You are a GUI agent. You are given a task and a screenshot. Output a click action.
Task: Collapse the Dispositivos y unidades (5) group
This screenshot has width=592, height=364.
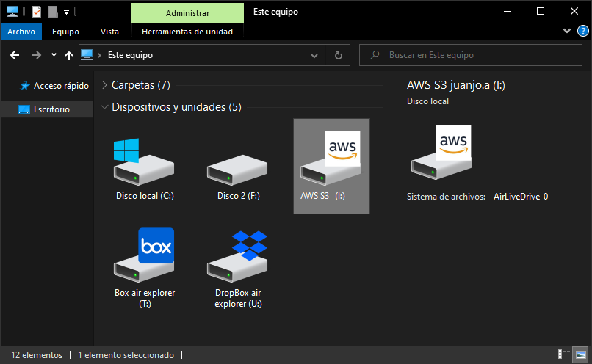pyautogui.click(x=104, y=107)
